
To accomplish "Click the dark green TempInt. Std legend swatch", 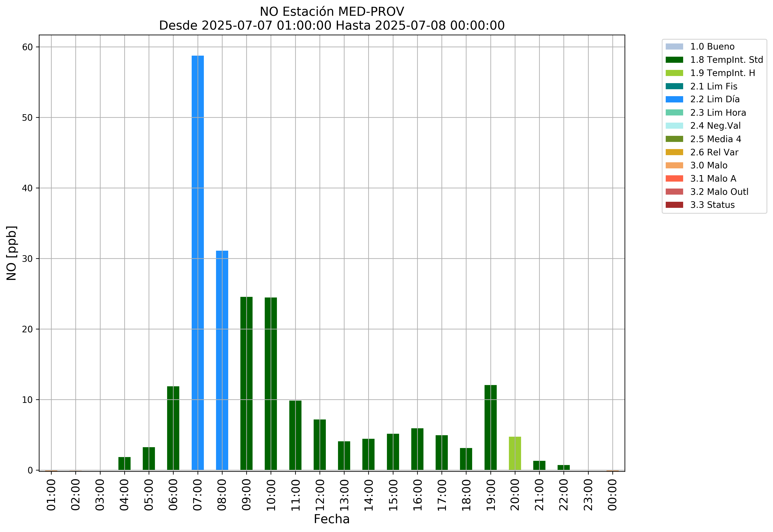I will (674, 60).
